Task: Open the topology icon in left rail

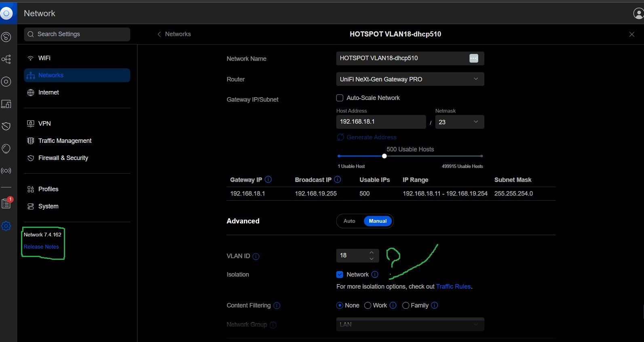Action: 6,59
